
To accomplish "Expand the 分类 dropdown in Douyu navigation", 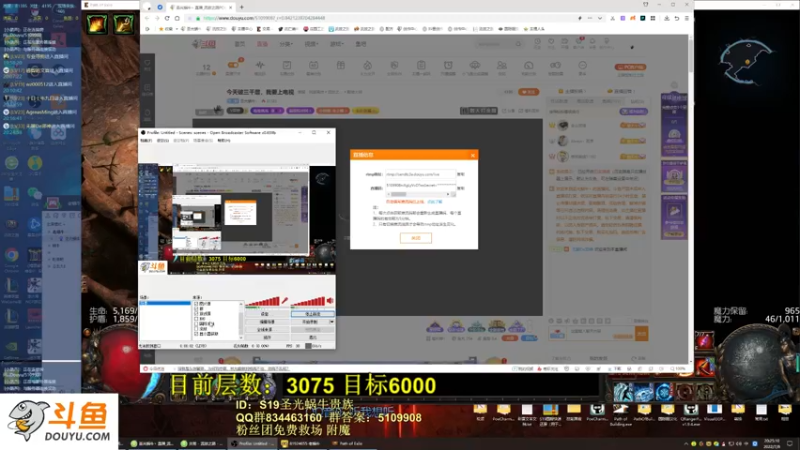I will tap(286, 44).
